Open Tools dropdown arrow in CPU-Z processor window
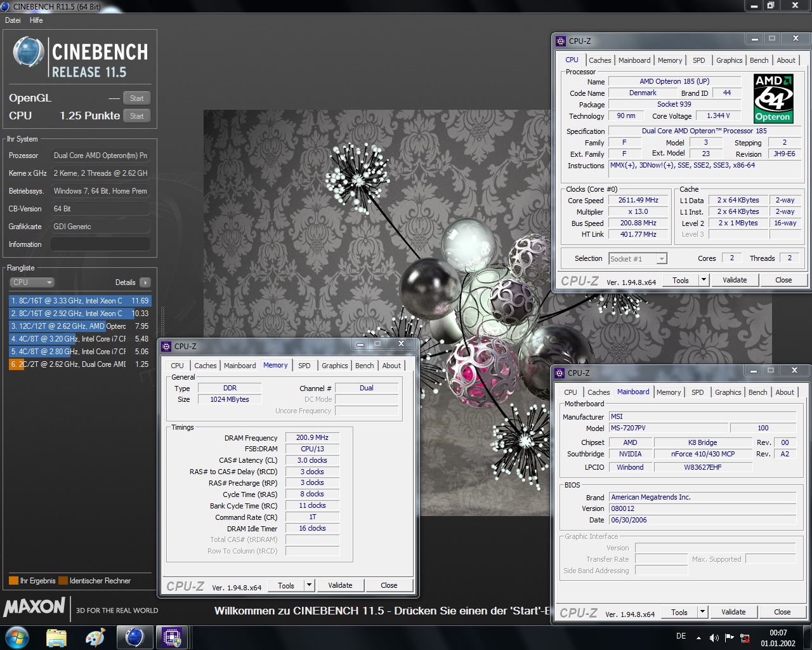This screenshot has width=812, height=650. pos(704,280)
